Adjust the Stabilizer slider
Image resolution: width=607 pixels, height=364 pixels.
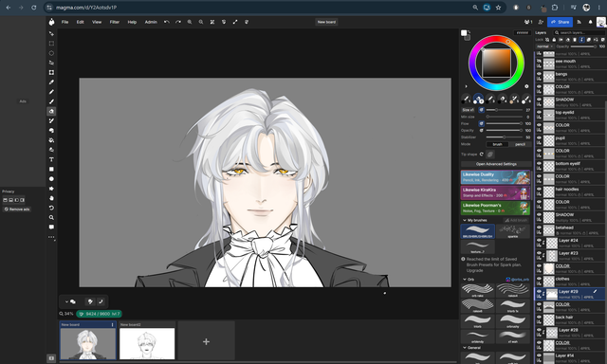[504, 137]
